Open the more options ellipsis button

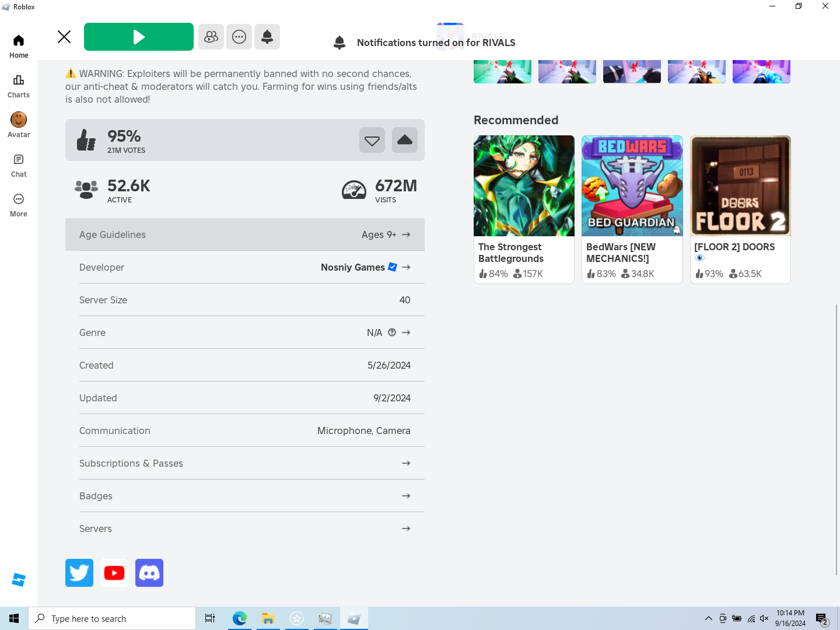coord(239,37)
